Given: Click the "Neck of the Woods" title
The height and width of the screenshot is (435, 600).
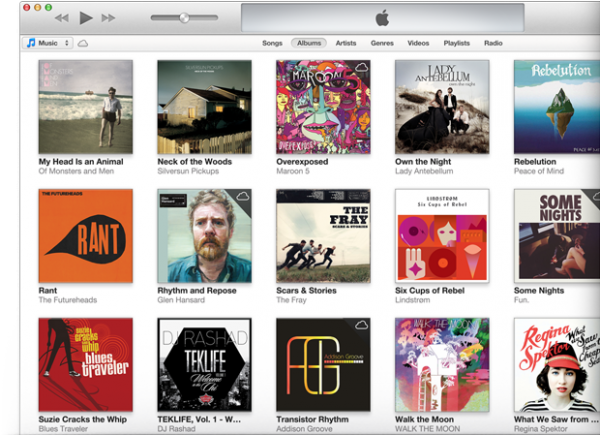Looking at the screenshot, I should click(194, 162).
